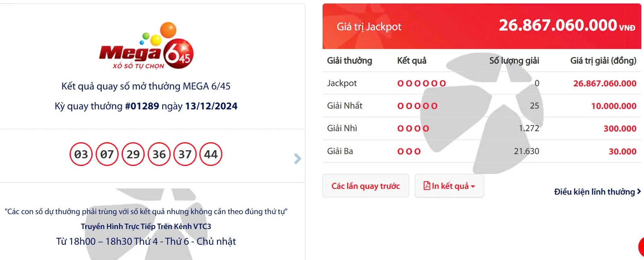
Task: Select the Giải Nhất prize row
Action: (481, 106)
